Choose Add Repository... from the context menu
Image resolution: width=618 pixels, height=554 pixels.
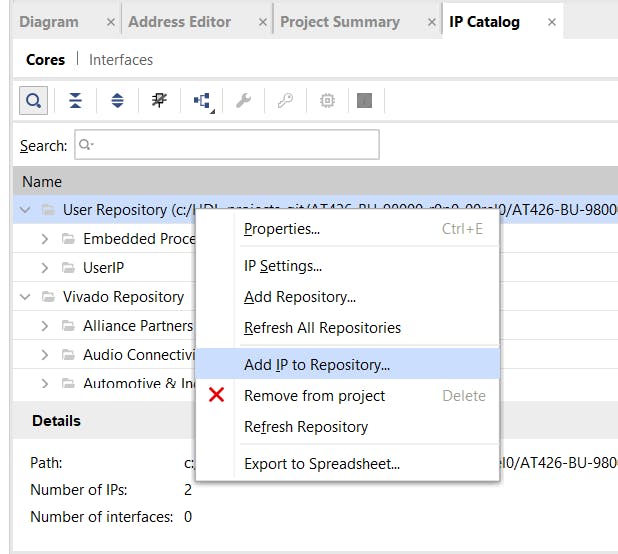pyautogui.click(x=347, y=297)
